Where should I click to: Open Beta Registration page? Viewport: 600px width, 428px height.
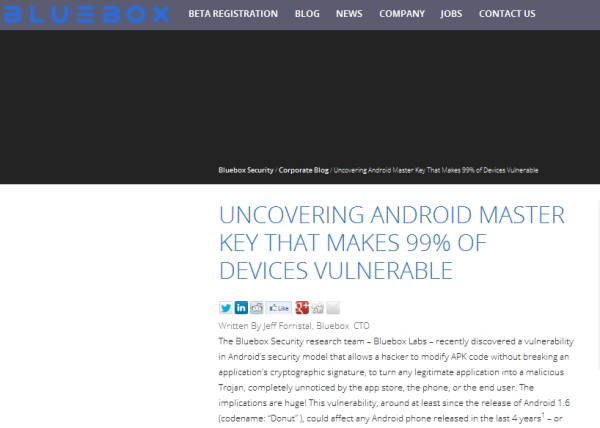pos(233,14)
